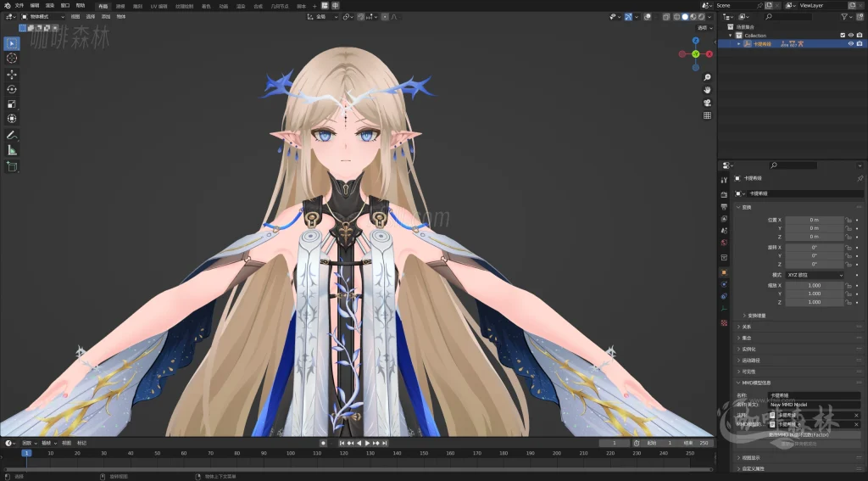This screenshot has width=868, height=481.
Task: Hide Collection with its eye icon
Action: 851,36
